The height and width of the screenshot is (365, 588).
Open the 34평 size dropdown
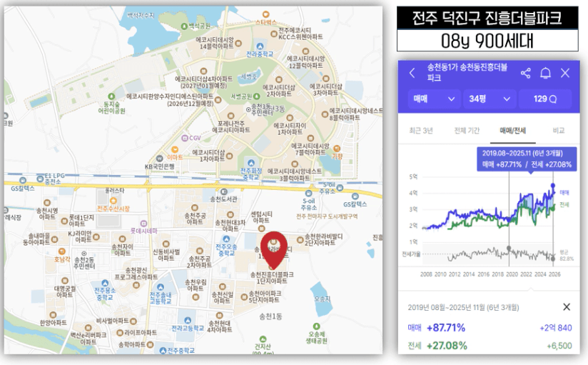pyautogui.click(x=490, y=99)
